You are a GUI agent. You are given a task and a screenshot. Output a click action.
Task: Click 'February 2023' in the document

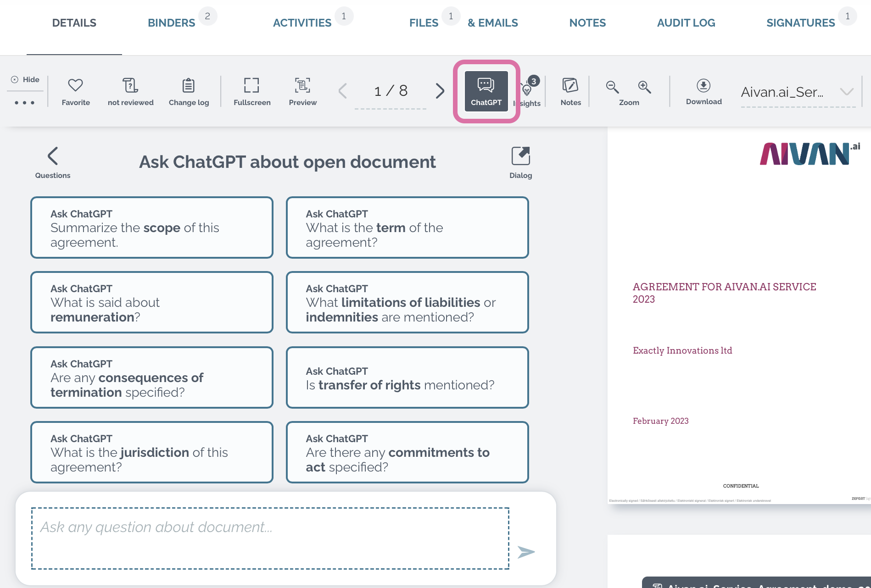click(x=660, y=421)
